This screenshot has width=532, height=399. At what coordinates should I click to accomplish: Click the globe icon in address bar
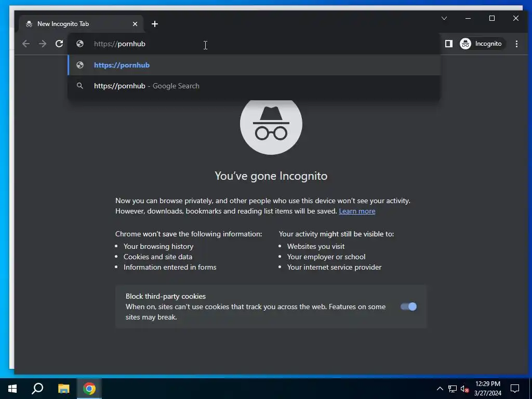tap(80, 44)
